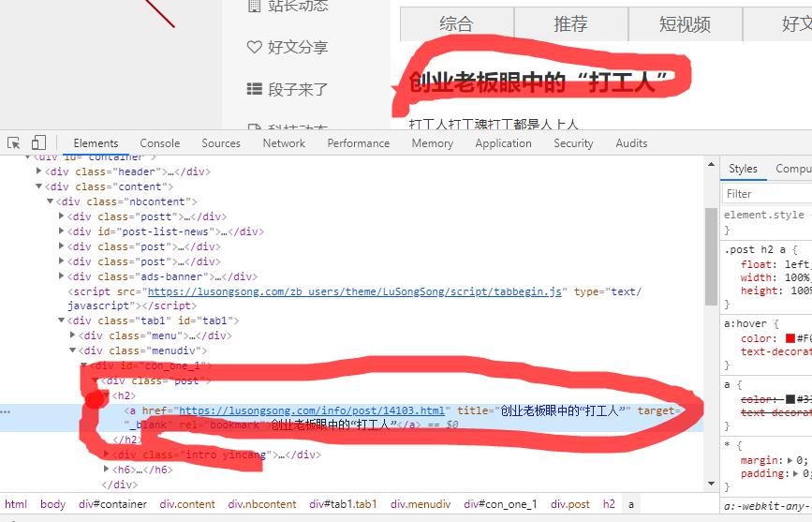Select div.content in the breadcrumb

point(187,504)
